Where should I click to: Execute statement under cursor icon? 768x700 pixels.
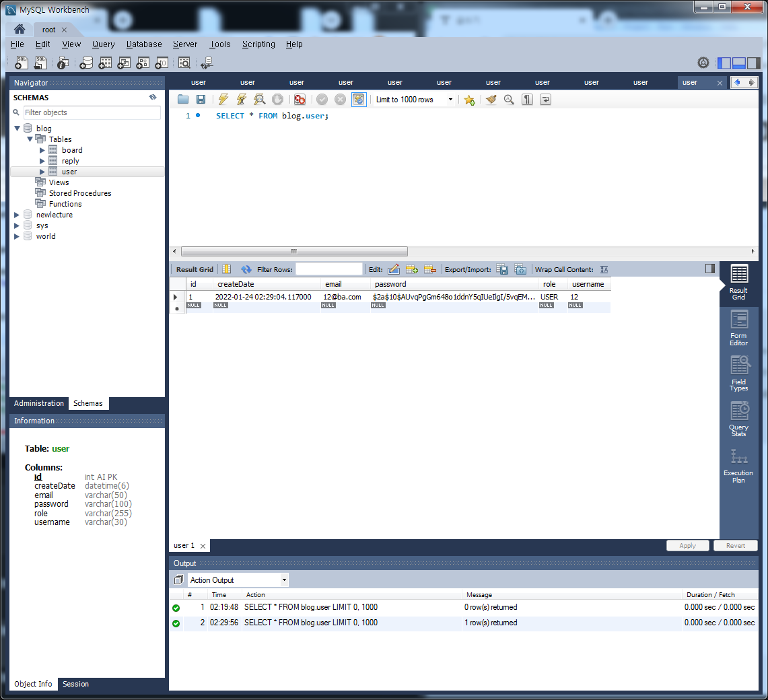click(x=242, y=100)
